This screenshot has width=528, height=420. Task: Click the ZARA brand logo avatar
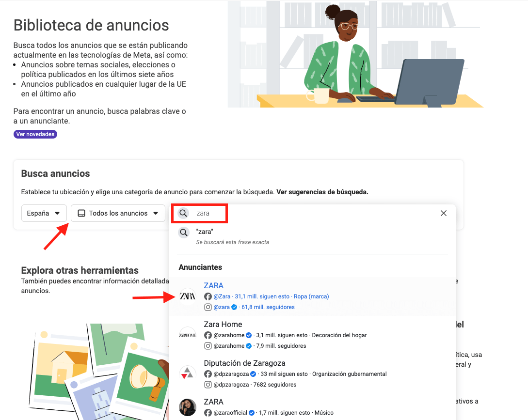pos(188,296)
